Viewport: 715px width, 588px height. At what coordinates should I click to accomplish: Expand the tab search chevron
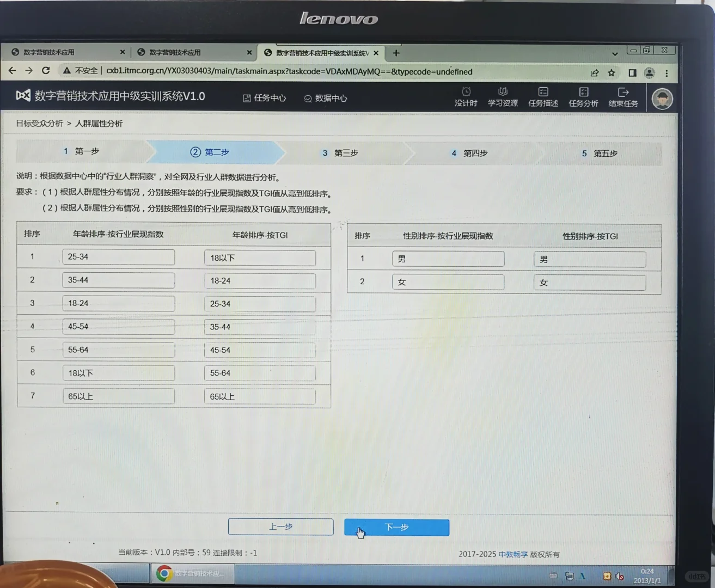coord(615,54)
